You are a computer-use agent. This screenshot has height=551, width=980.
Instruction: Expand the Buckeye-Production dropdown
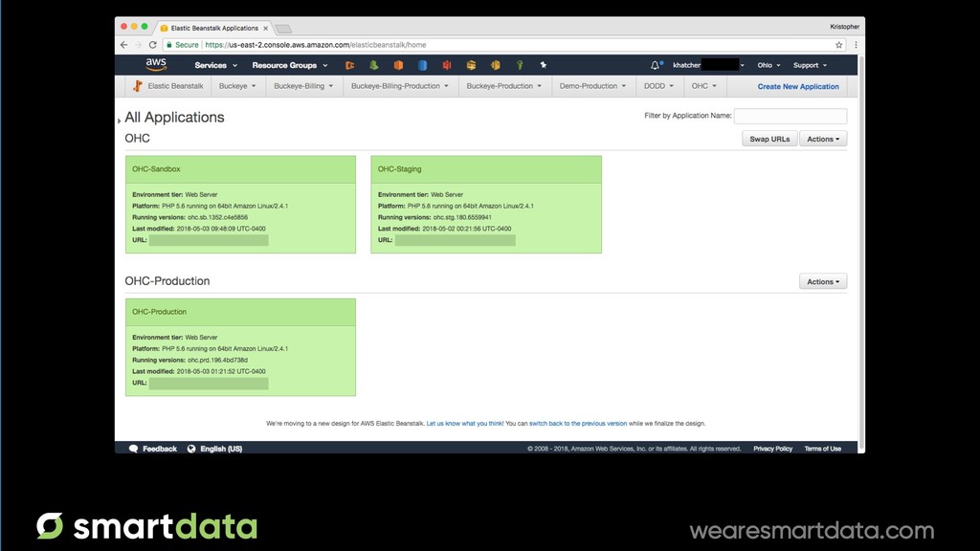pyautogui.click(x=504, y=86)
